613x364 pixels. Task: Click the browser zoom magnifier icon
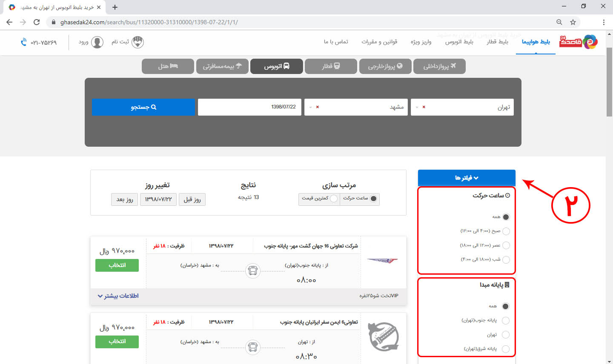tap(559, 22)
